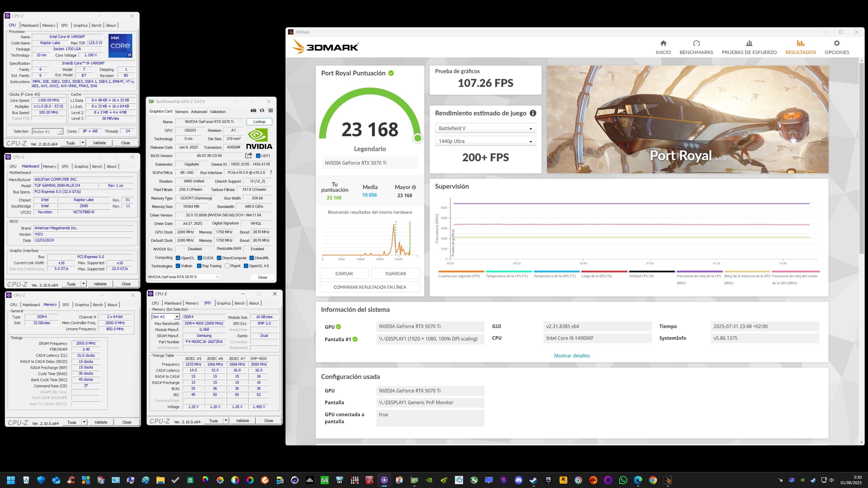868x488 pixels.
Task: Open the RESULTADOS bar chart icon
Action: (x=801, y=43)
